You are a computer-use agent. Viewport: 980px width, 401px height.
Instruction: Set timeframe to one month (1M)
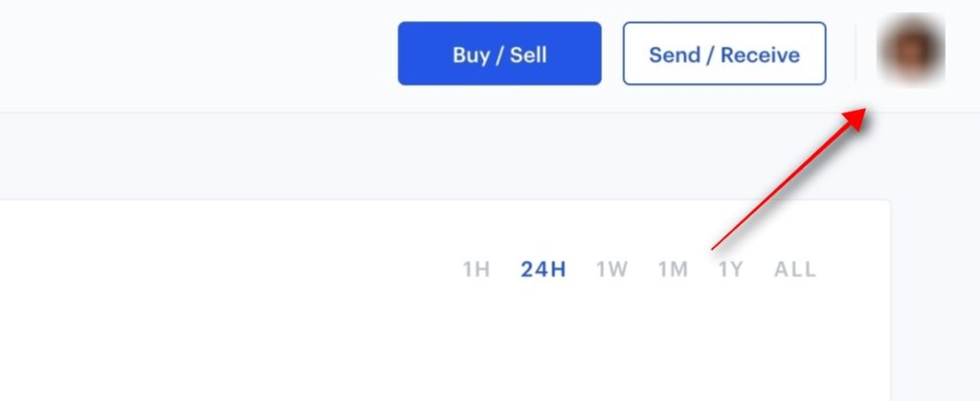(673, 269)
